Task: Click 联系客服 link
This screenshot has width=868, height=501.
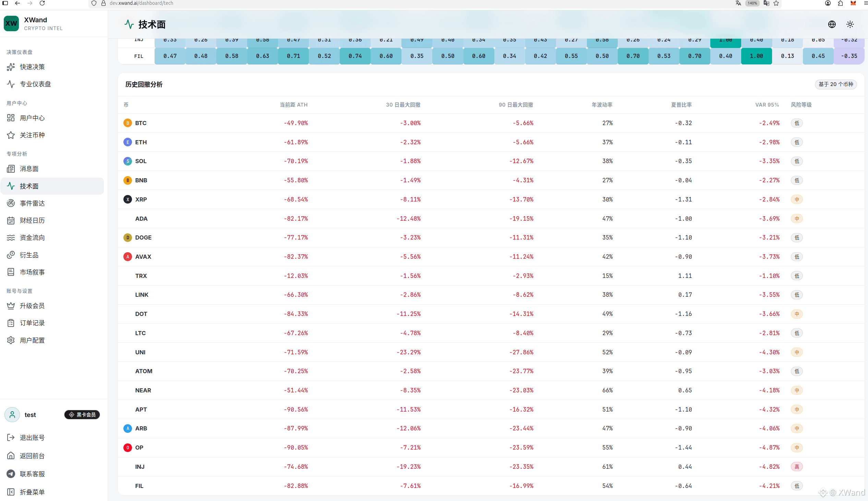Action: [x=52, y=474]
